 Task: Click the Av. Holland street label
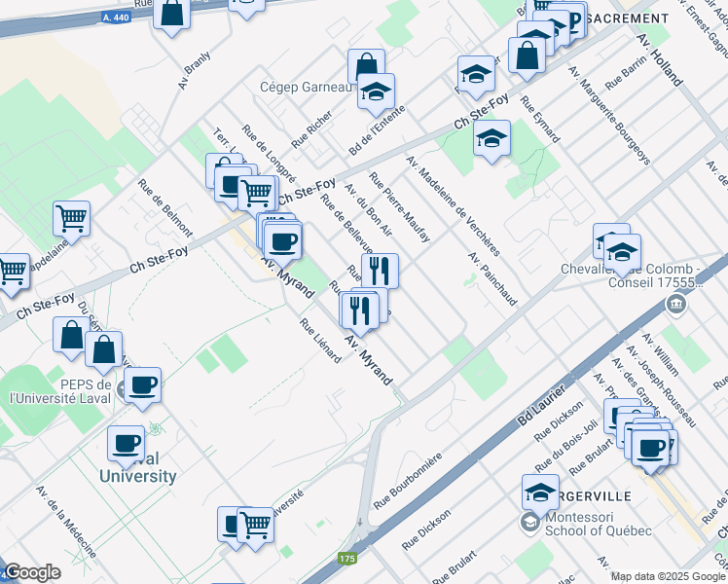point(660,60)
